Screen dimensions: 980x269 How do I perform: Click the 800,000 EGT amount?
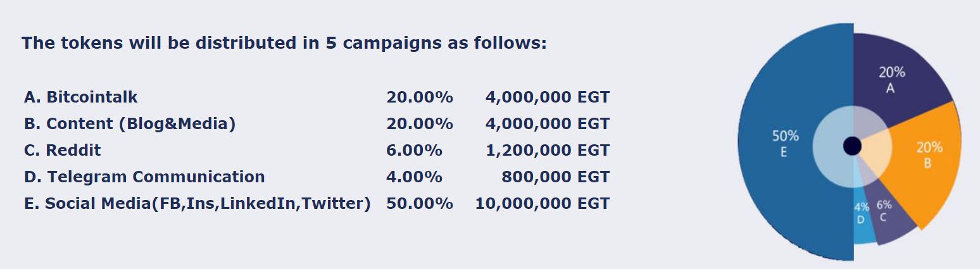(x=556, y=177)
